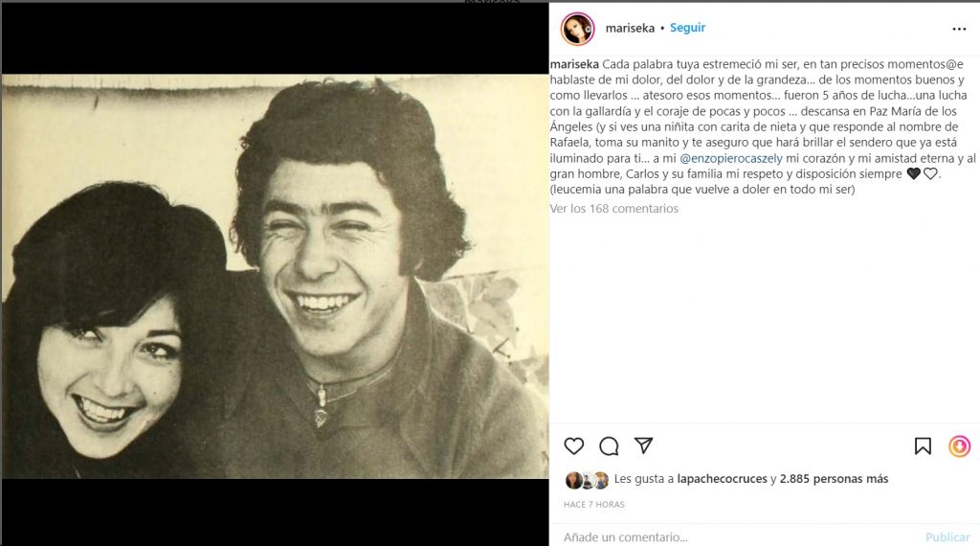Open mariseka username in header
The image size is (980, 546).
point(630,28)
